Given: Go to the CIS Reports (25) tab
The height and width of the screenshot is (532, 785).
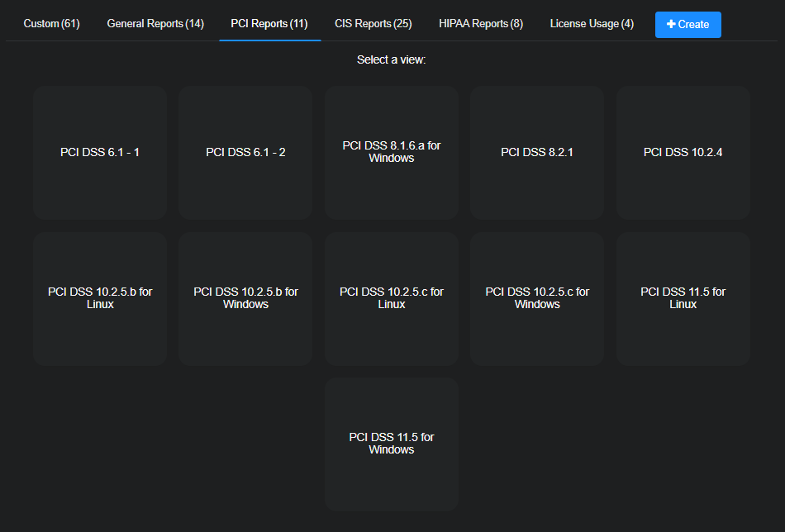Looking at the screenshot, I should coord(373,24).
